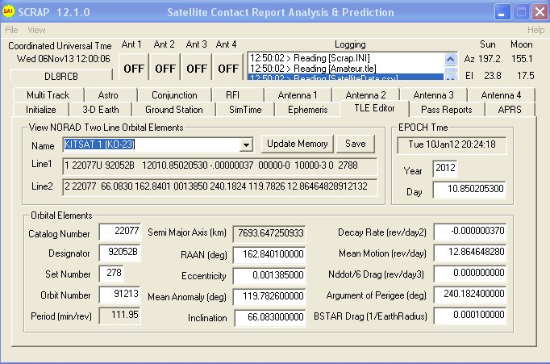Toggle the Ant 4 OFF button

(x=228, y=68)
